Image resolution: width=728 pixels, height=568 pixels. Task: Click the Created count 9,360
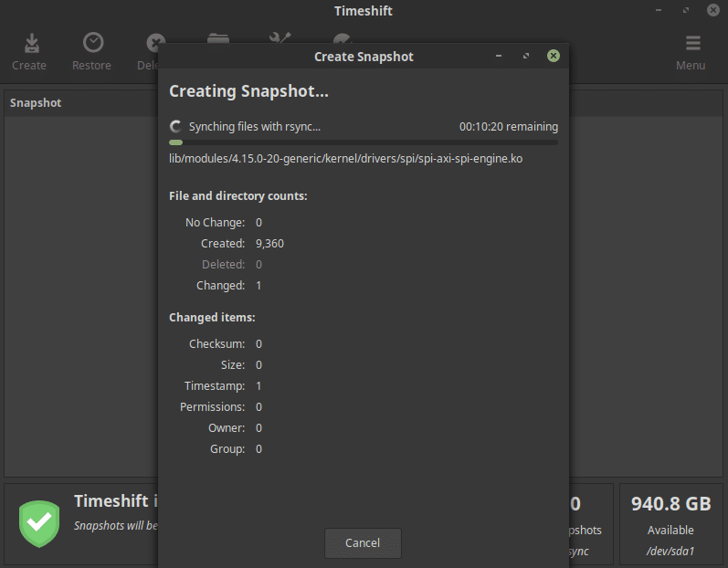(269, 244)
